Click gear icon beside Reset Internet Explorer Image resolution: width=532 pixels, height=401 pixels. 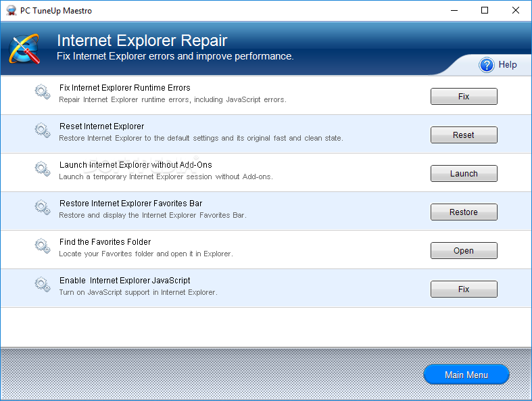click(x=43, y=130)
